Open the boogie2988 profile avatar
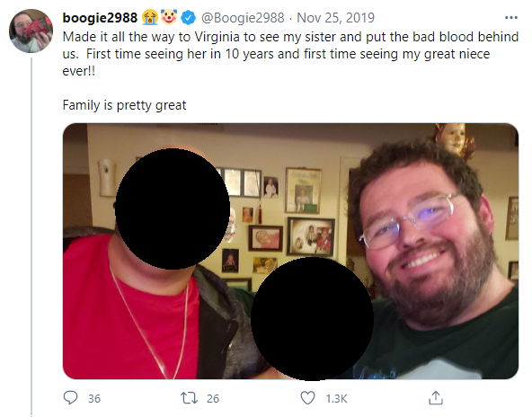Image resolution: width=532 pixels, height=417 pixels. (31, 31)
